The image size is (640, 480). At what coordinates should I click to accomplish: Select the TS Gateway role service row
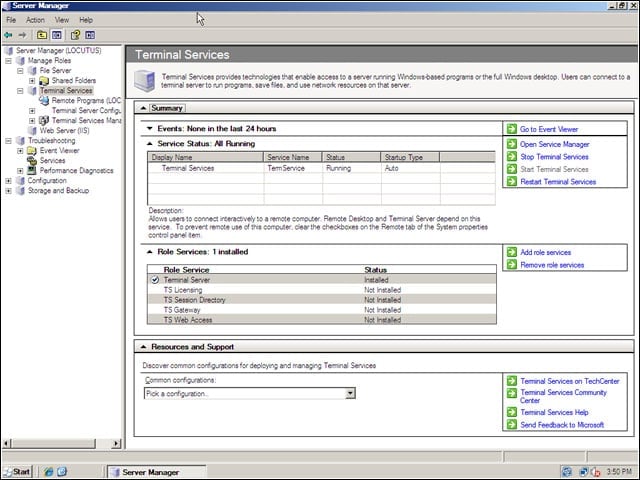(x=322, y=310)
